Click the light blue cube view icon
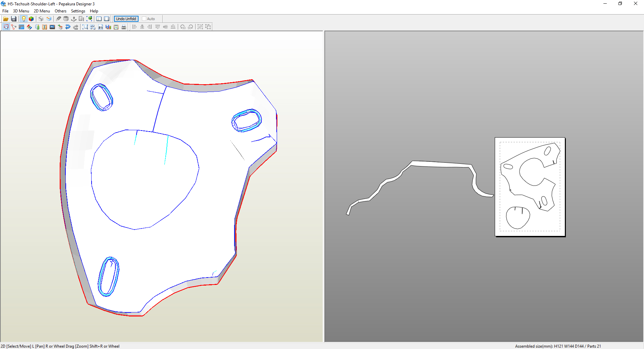644x349 pixels. (x=49, y=19)
